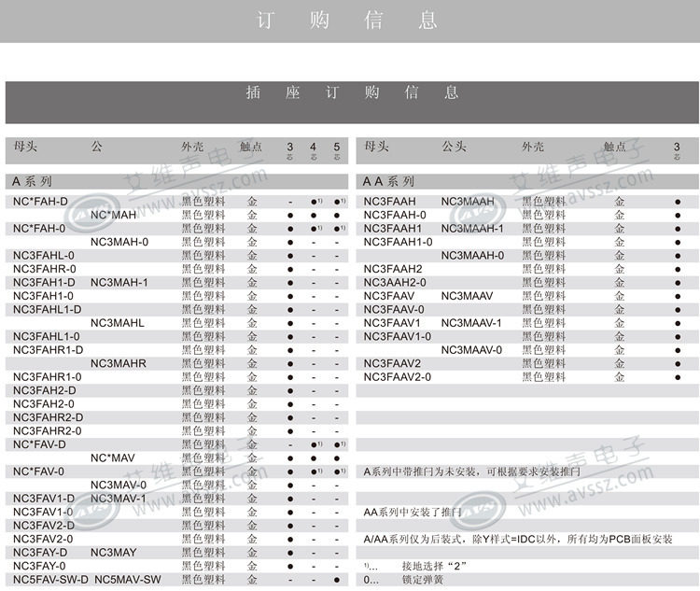Click NC3FAHR1-0 part number
700x591 pixels.
(47, 377)
